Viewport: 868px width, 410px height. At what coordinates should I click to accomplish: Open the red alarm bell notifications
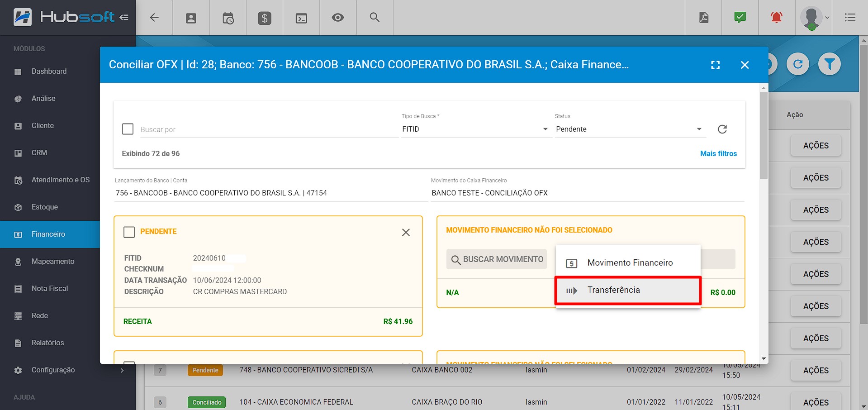pyautogui.click(x=777, y=18)
